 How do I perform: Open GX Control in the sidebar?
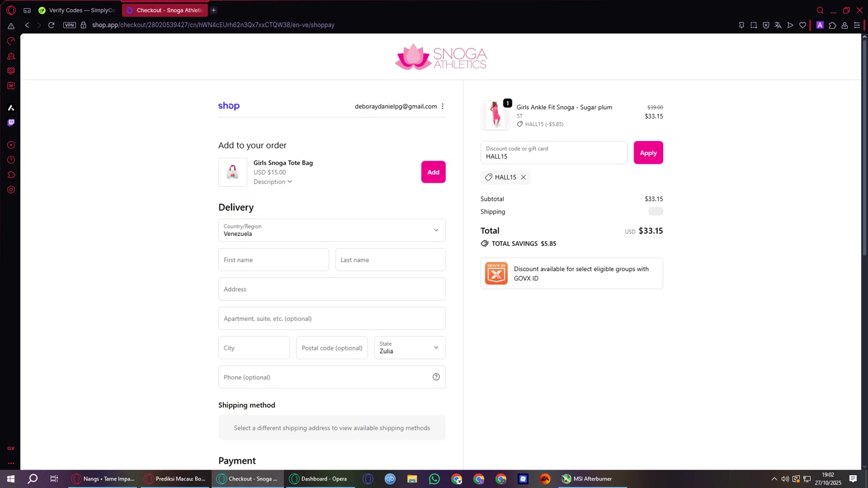(11, 41)
